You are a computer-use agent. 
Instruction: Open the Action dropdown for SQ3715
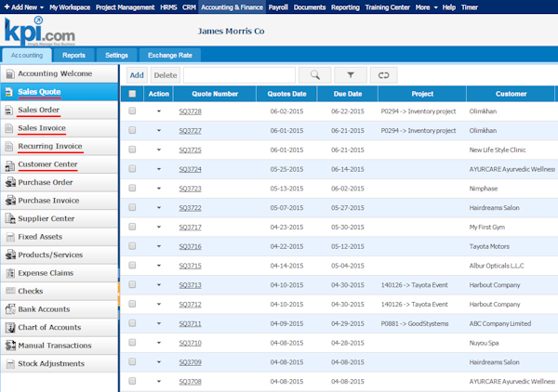[x=159, y=266]
